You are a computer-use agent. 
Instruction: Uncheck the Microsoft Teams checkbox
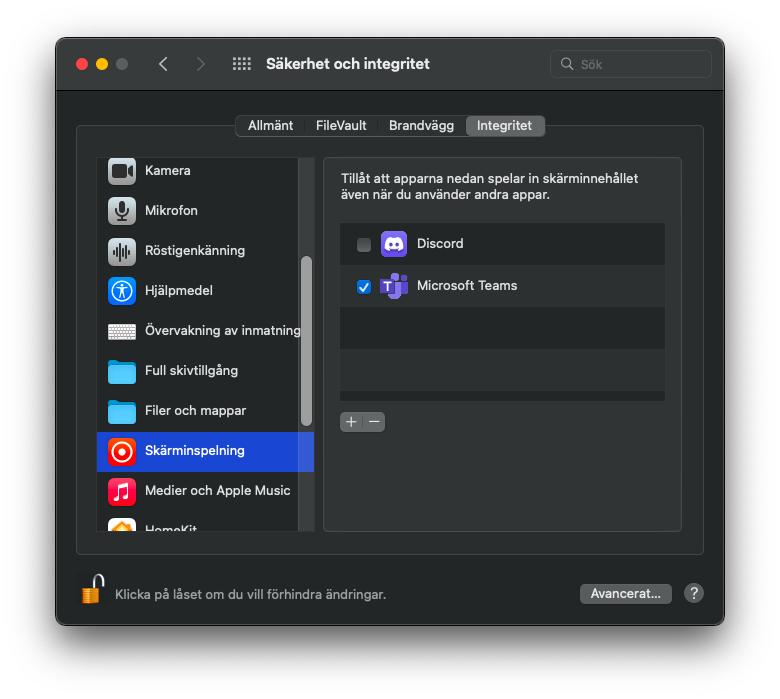click(364, 287)
